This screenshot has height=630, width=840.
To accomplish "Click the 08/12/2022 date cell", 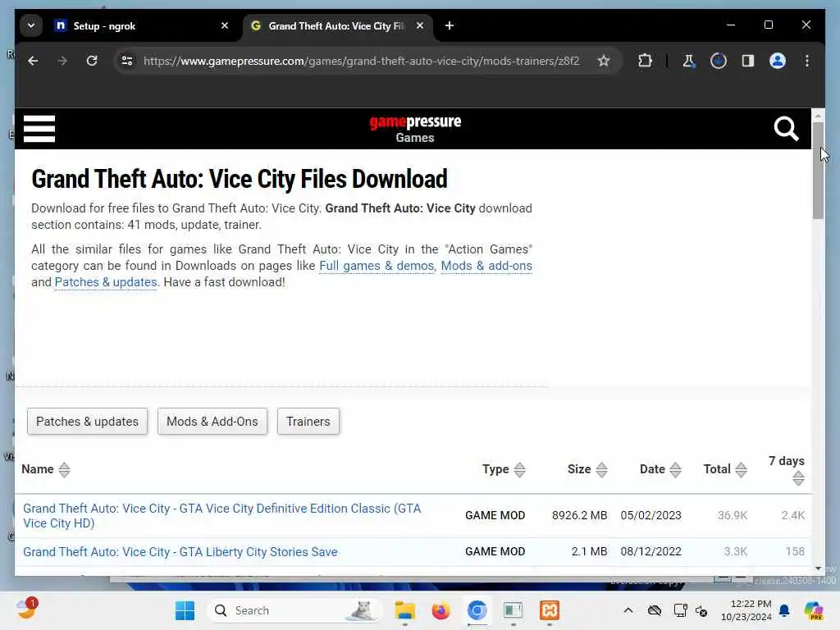I will (x=651, y=552).
